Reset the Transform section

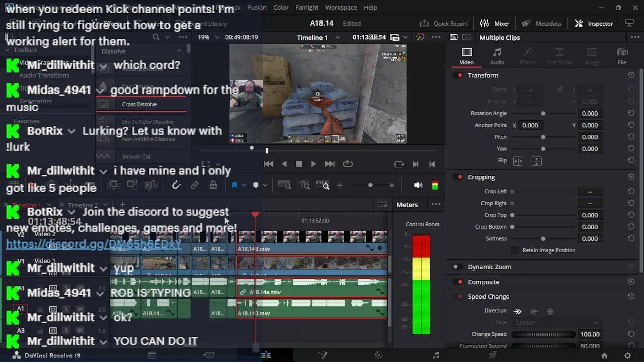click(x=631, y=75)
